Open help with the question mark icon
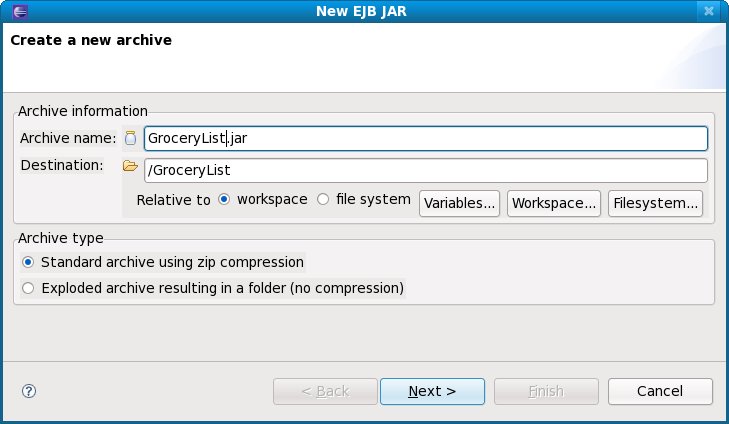The width and height of the screenshot is (729, 424). click(x=28, y=391)
